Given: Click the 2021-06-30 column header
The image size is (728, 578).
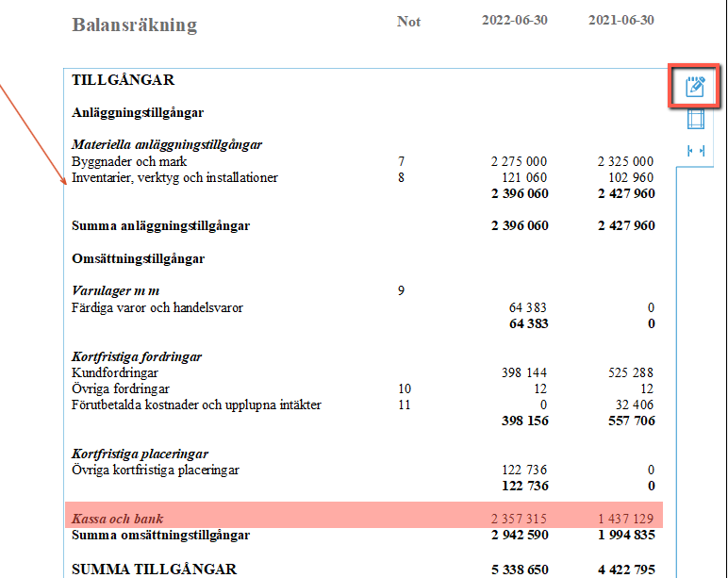Looking at the screenshot, I should (x=621, y=20).
